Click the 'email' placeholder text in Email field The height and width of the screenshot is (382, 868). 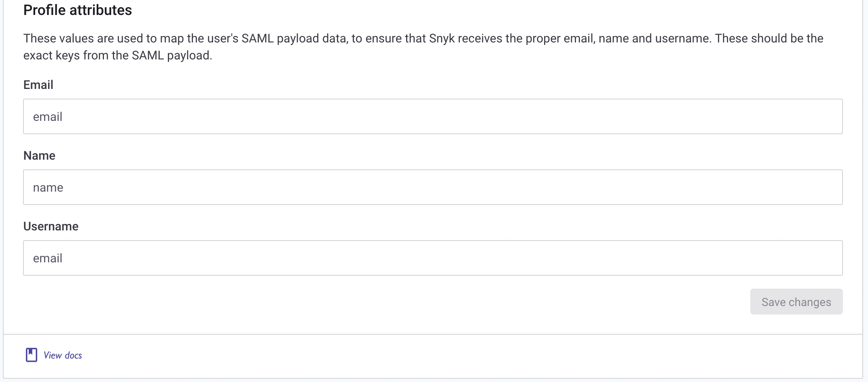pos(48,116)
